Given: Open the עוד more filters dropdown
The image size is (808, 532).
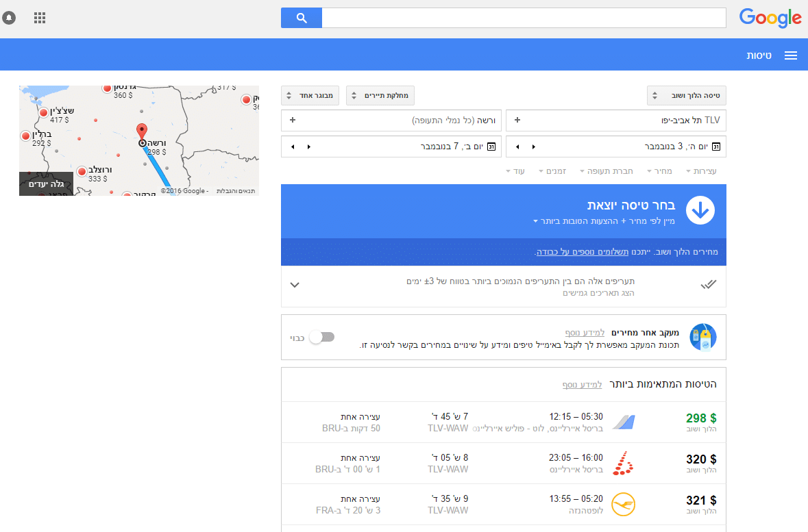Looking at the screenshot, I should (515, 171).
